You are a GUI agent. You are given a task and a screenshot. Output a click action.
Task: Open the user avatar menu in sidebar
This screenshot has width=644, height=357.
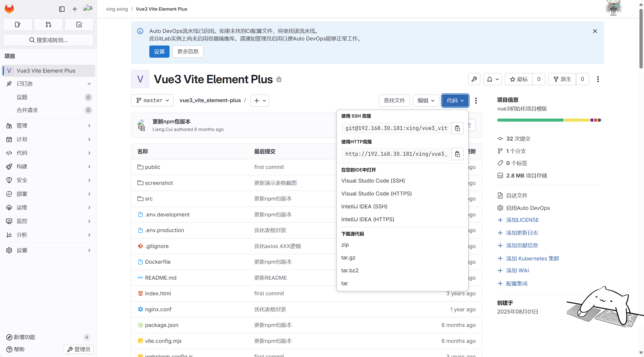(x=88, y=9)
